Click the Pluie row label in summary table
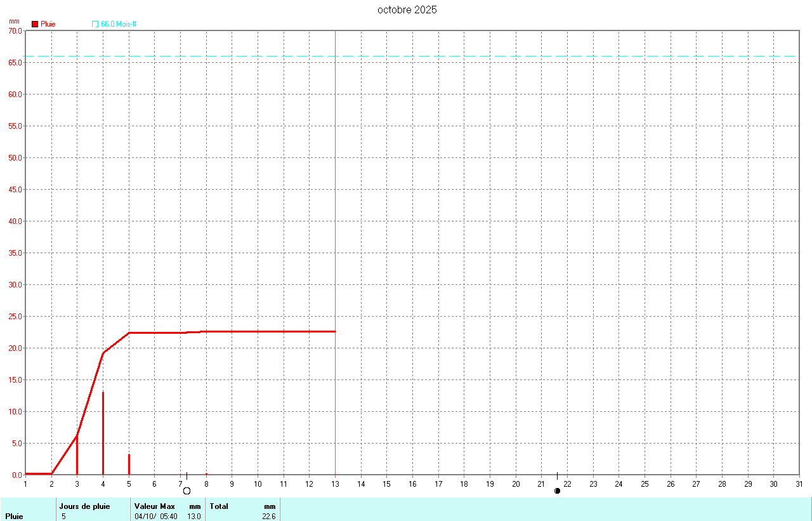812x521 pixels. [x=14, y=517]
